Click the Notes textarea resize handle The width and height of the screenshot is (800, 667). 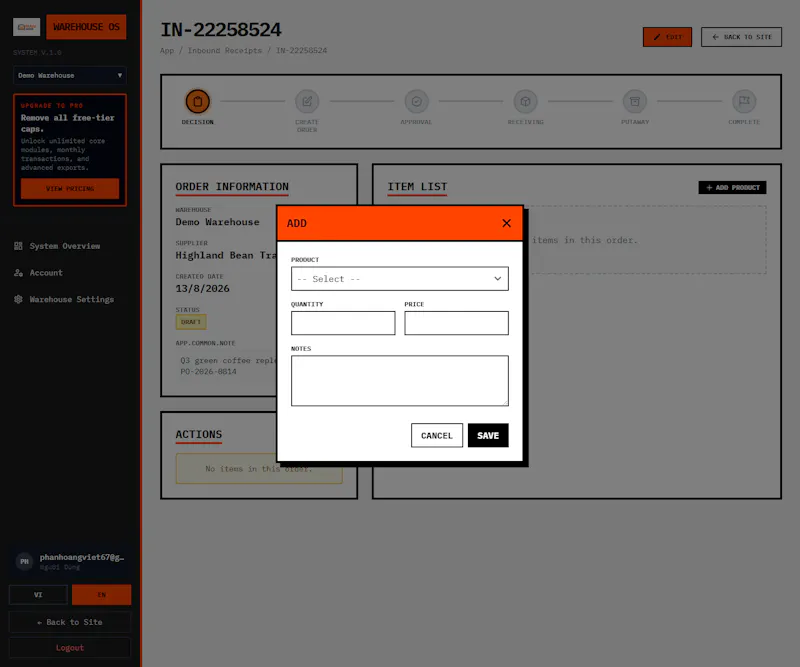505,403
